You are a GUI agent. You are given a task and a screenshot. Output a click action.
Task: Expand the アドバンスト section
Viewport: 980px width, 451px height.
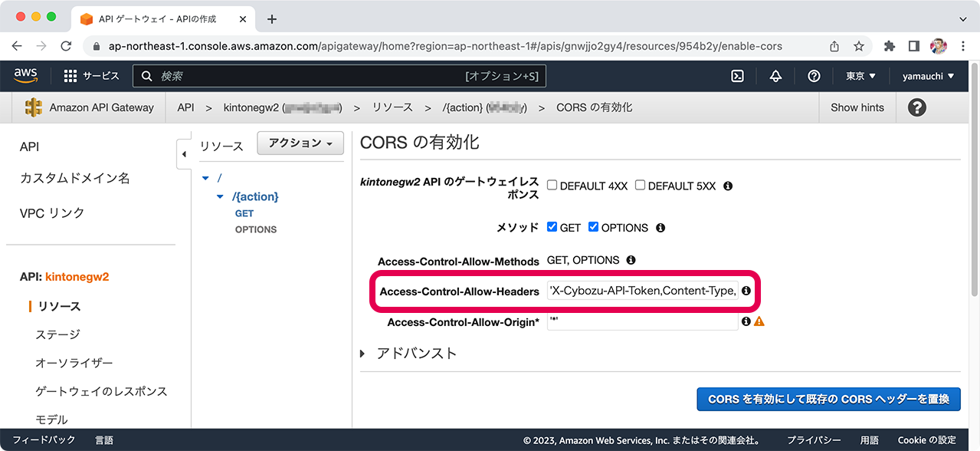[408, 354]
